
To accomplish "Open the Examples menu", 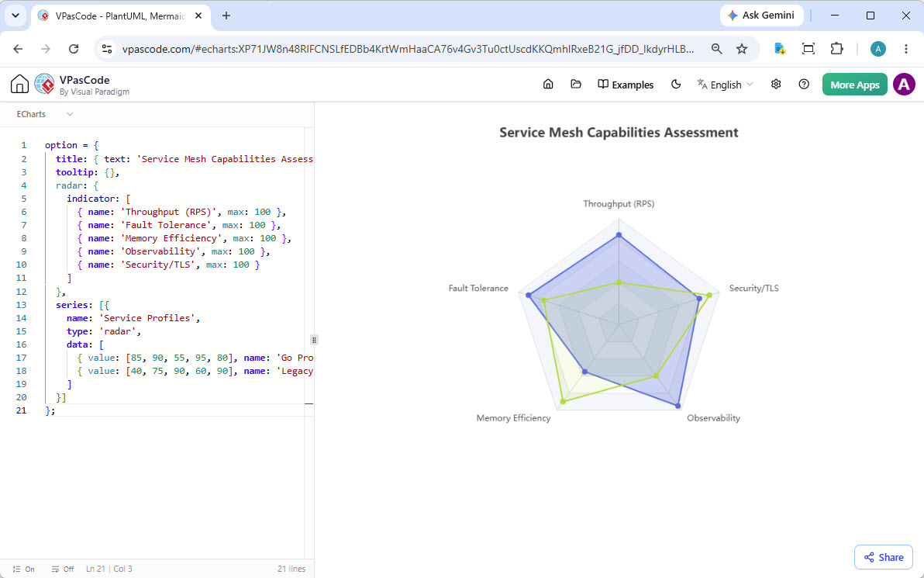I will [x=626, y=85].
